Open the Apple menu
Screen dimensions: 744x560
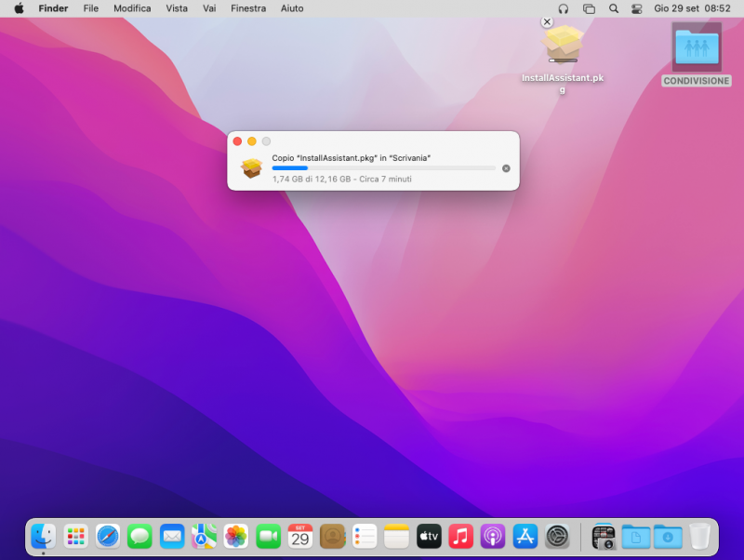tap(19, 8)
